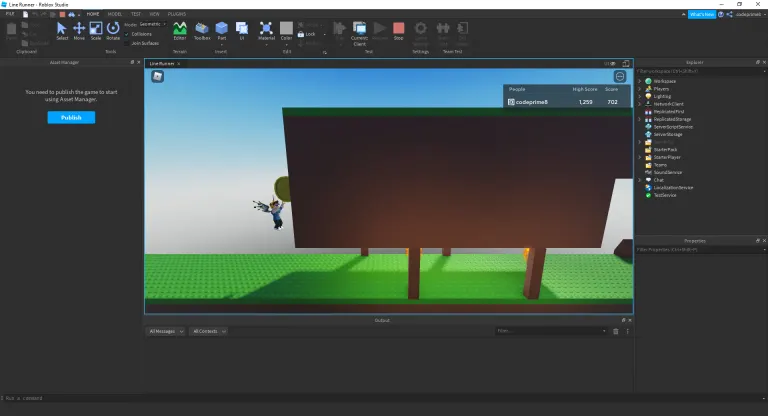
Task: Click the binoculars find icon in quick access bar
Action: 72,14
